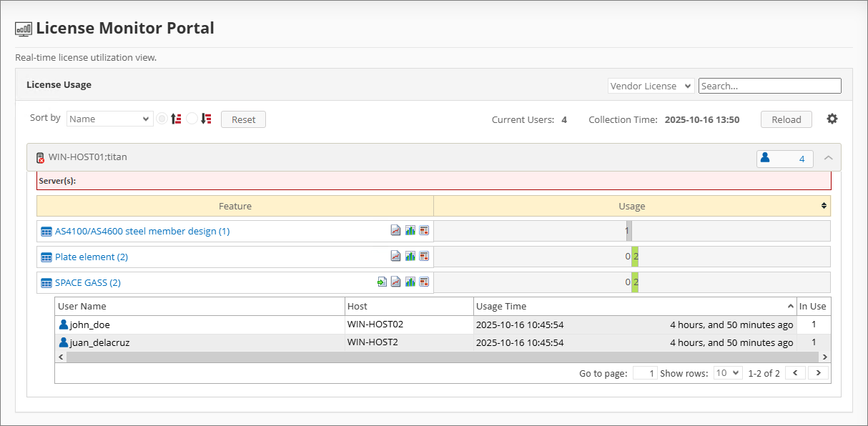Click the user icon next to john_doe
Viewport: 868px width, 426px height.
(63, 325)
